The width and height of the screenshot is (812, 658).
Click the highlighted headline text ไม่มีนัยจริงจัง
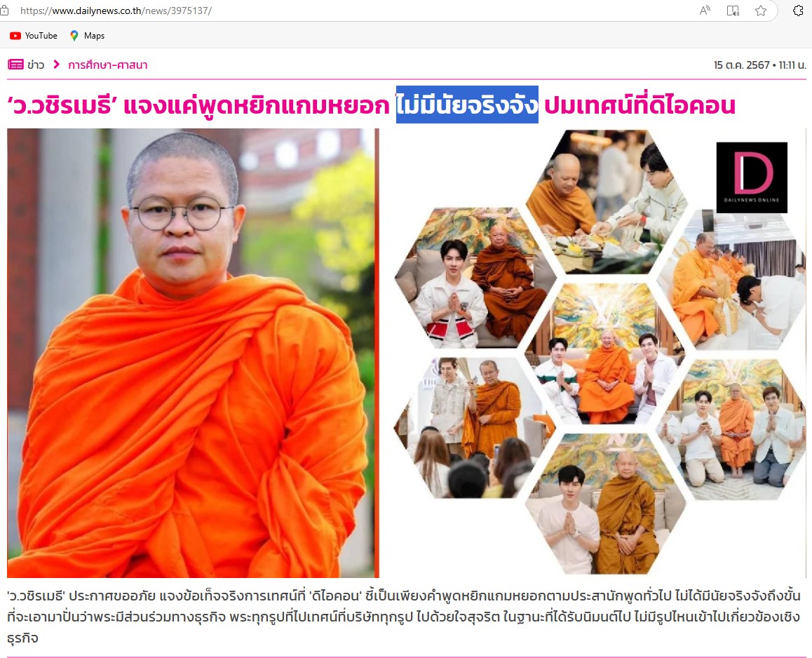(x=467, y=105)
